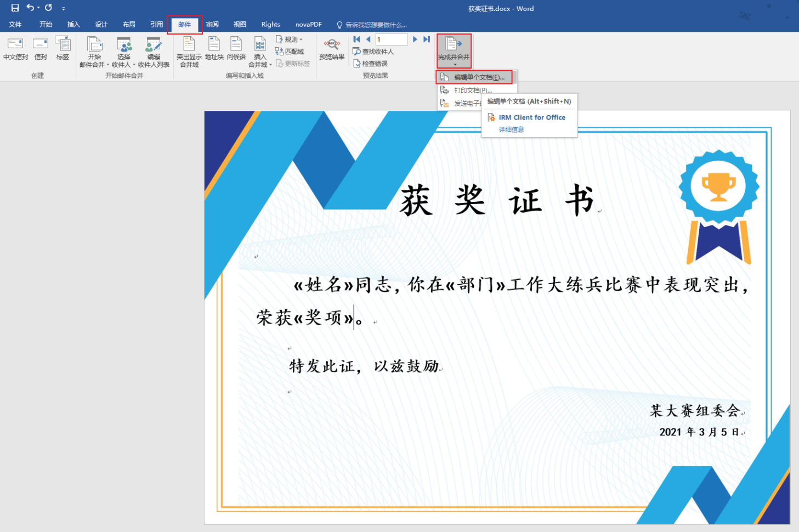The width and height of the screenshot is (799, 532).
Task: Open the 开始邮件合并 dropdown button
Action: 94,52
